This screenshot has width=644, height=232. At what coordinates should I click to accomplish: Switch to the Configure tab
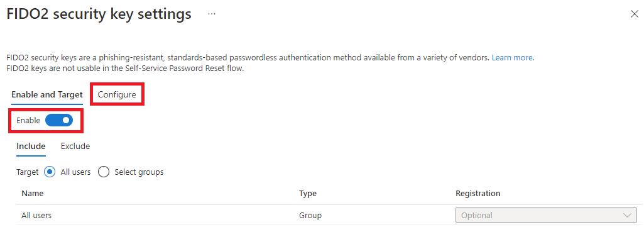[x=117, y=94]
